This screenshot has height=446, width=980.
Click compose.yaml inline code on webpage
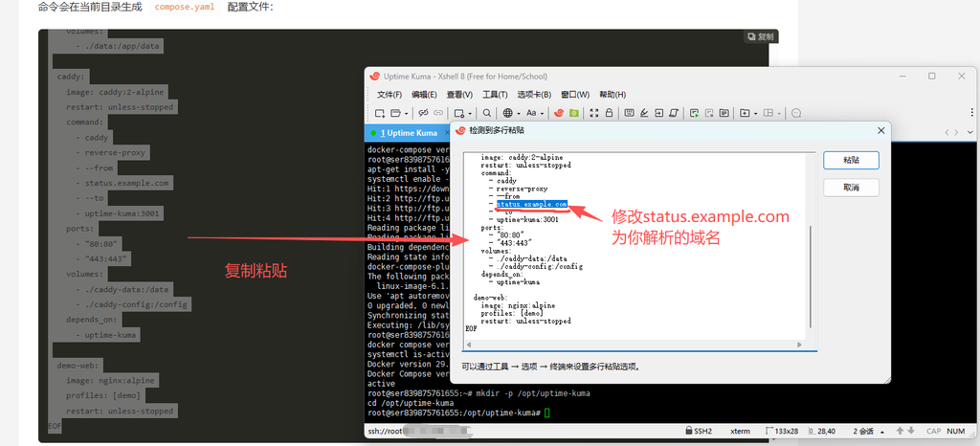[x=185, y=8]
